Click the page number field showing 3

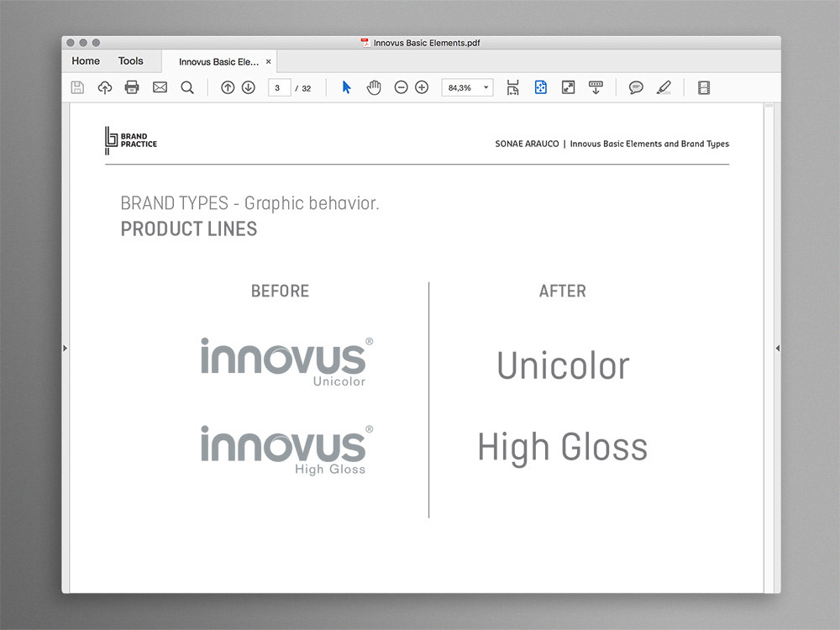point(279,88)
